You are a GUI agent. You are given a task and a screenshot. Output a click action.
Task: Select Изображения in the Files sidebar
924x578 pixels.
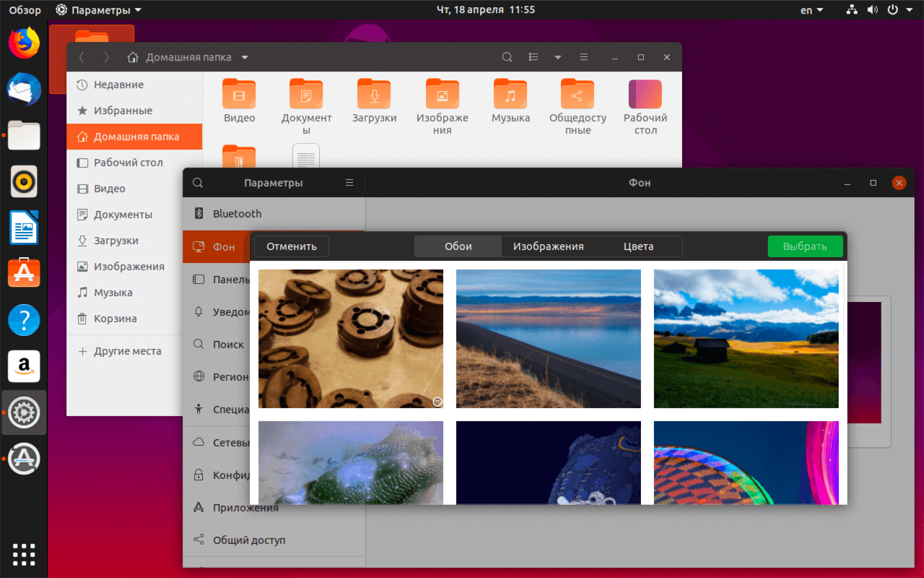[124, 267]
